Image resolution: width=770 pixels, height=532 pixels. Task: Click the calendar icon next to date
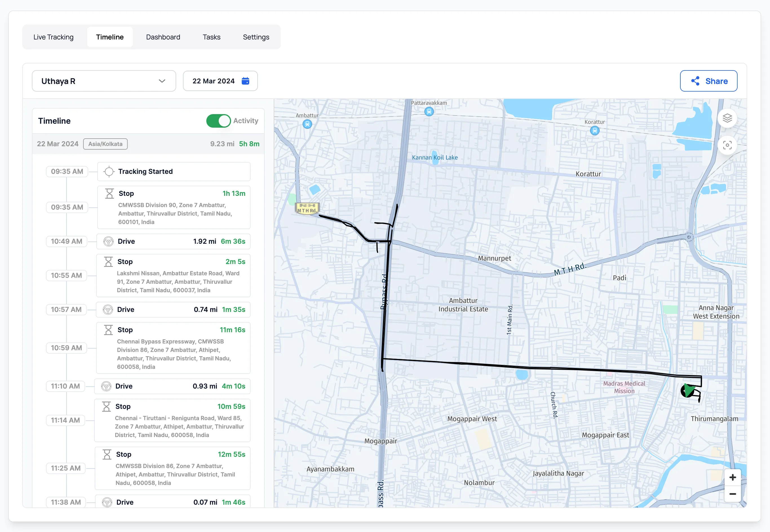tap(245, 81)
